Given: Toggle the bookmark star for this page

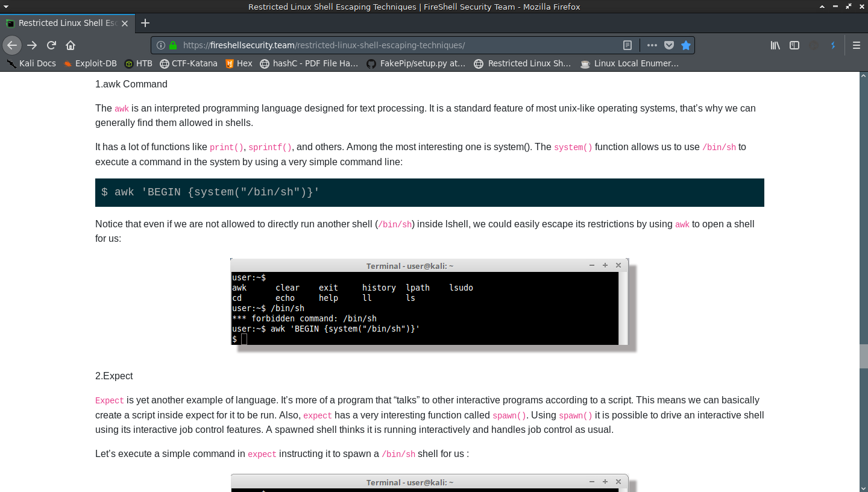Looking at the screenshot, I should tap(685, 45).
